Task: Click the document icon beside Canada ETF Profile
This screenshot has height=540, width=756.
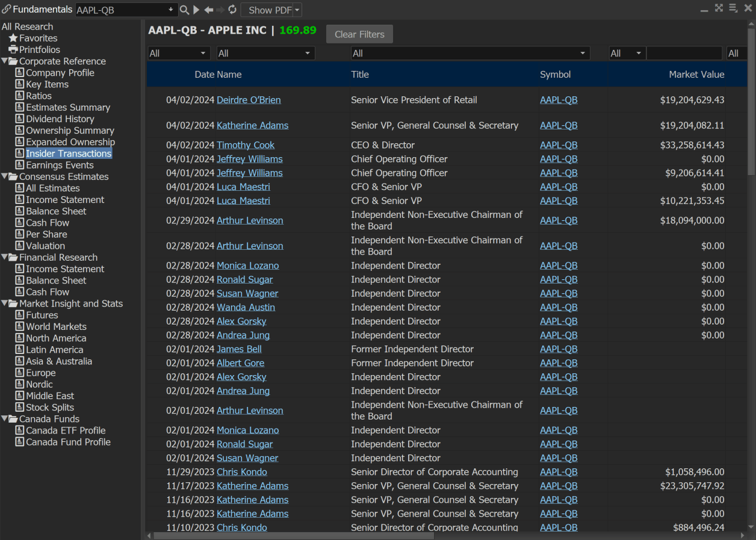Action: [x=20, y=430]
